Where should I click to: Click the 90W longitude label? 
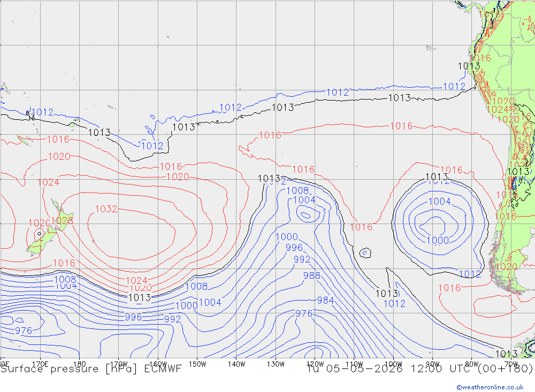pos(433,364)
